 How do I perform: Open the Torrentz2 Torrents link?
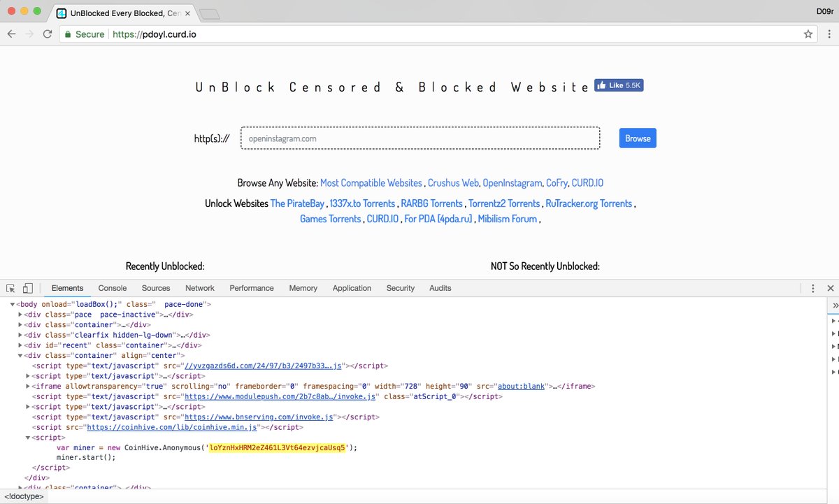[504, 204]
